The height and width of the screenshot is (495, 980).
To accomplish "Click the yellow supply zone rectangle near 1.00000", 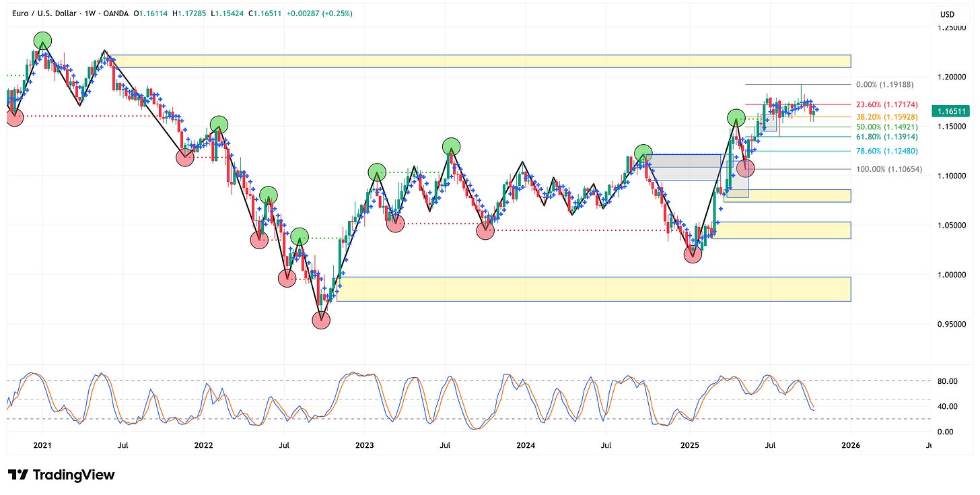I will pyautogui.click(x=592, y=288).
